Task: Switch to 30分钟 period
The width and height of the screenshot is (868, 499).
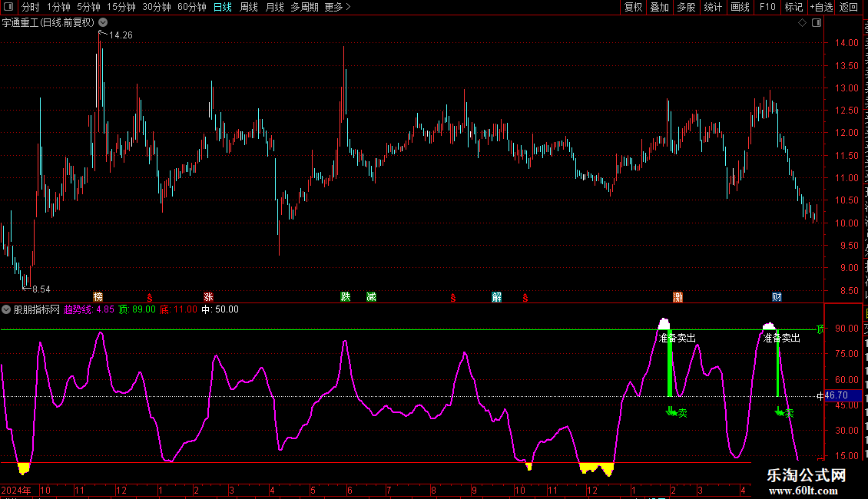Action: pyautogui.click(x=157, y=7)
